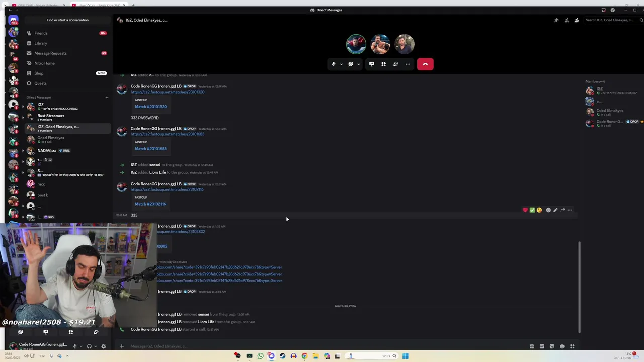Share your screen in the call
Viewport: 644px width, 362px height.
click(x=371, y=64)
